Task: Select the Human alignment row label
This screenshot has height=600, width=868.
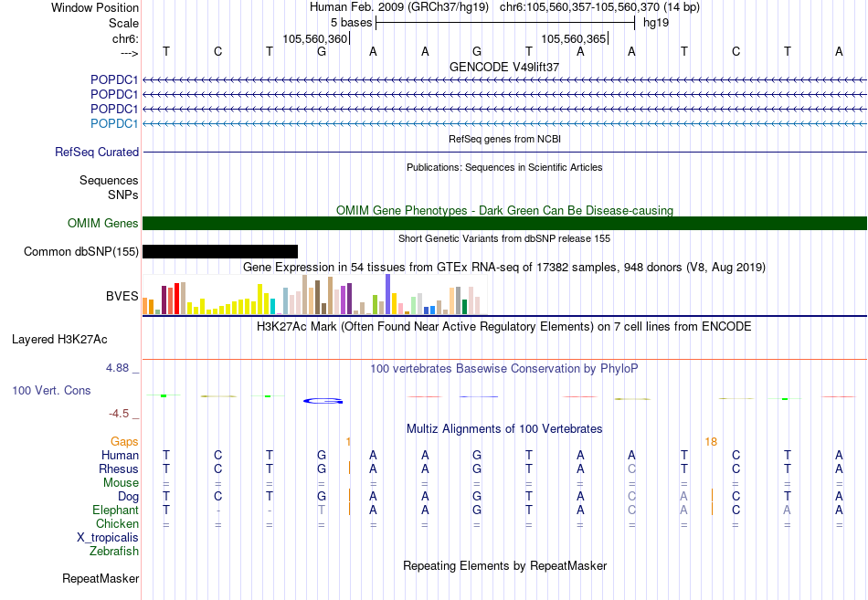Action: point(120,455)
